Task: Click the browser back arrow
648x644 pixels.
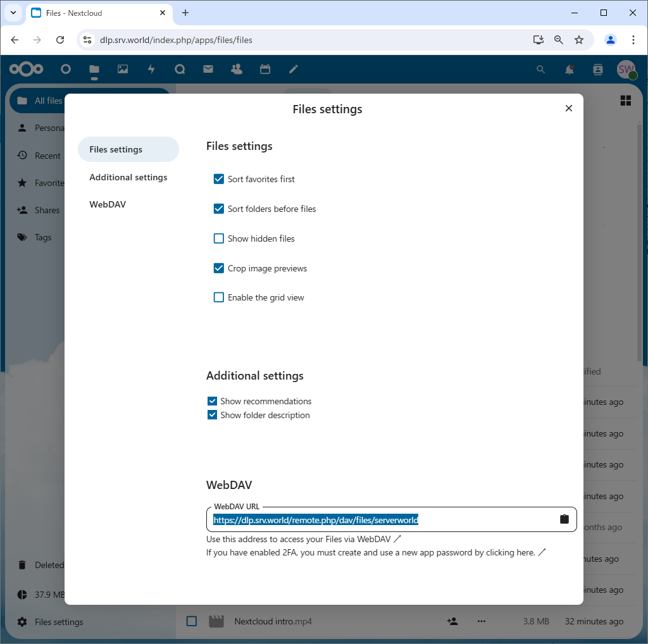Action: [x=15, y=40]
